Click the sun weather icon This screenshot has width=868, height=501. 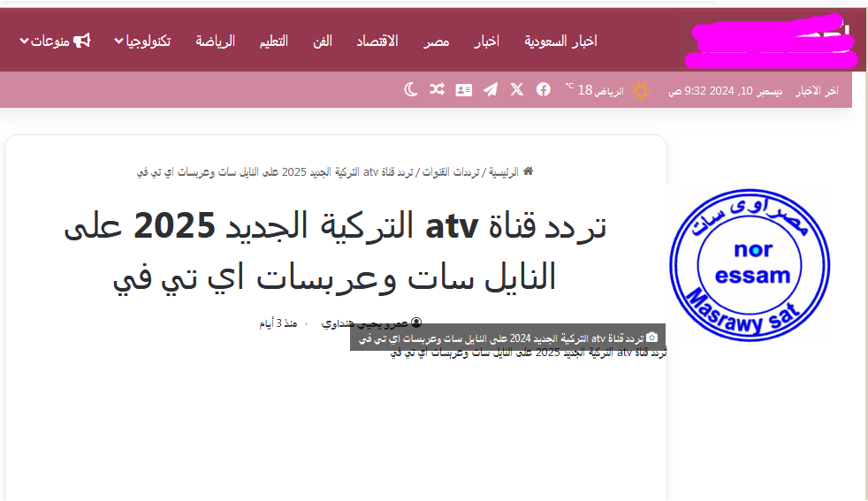pos(641,90)
